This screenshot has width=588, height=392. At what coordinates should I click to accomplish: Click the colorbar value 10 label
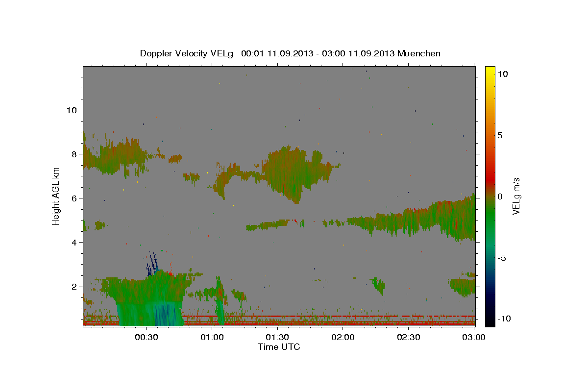point(502,74)
